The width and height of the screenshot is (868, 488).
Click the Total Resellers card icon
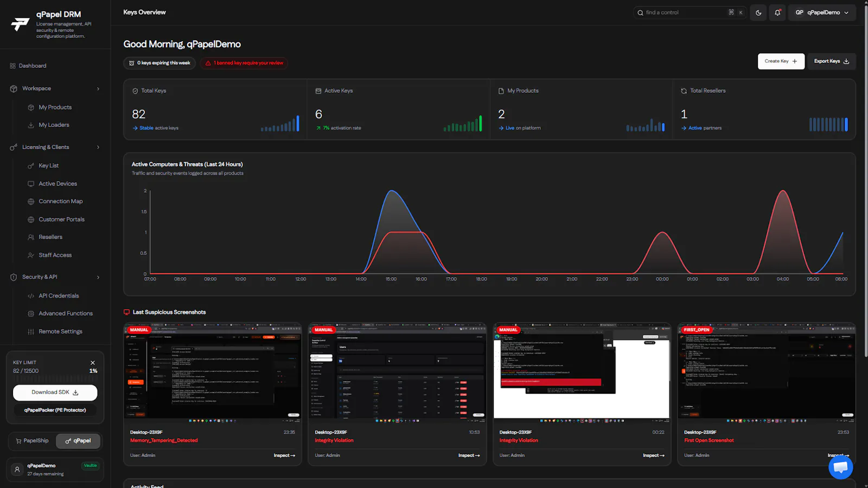(684, 91)
